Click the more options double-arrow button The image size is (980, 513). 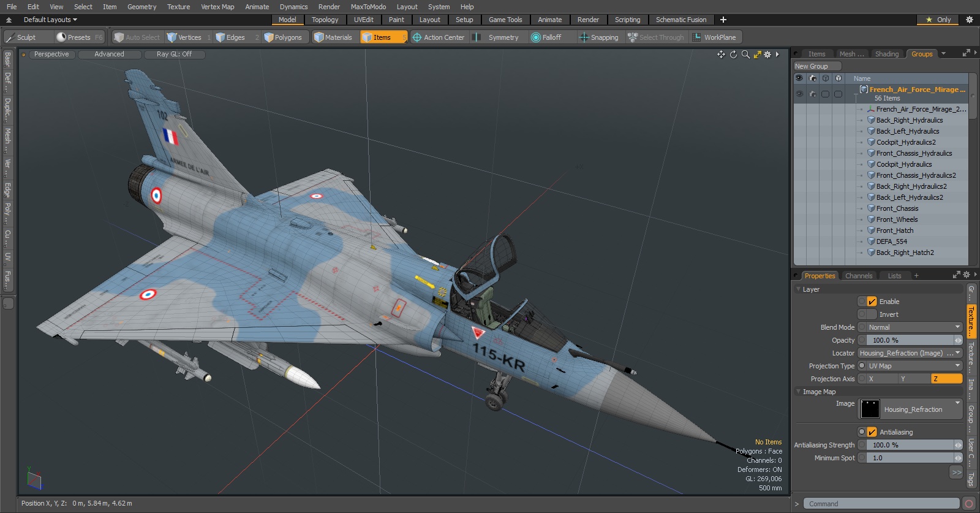956,472
